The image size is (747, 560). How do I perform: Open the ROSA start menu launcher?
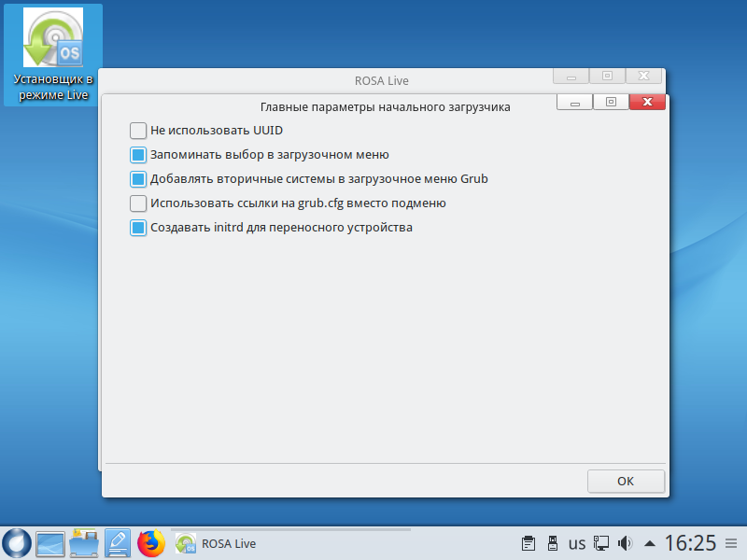17,542
